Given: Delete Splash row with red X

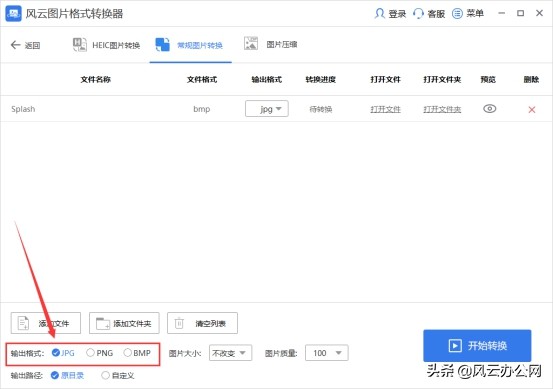Looking at the screenshot, I should [x=532, y=110].
